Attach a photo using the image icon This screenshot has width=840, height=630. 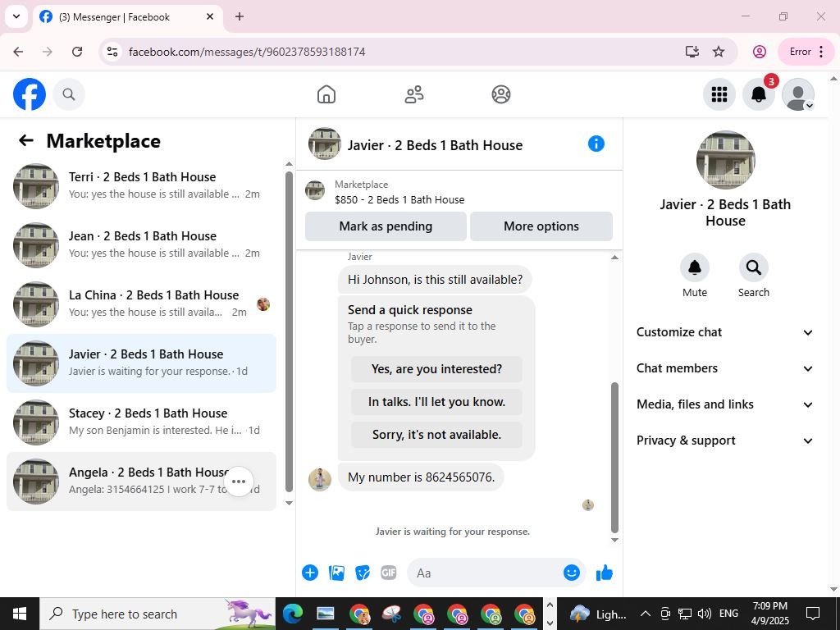(x=336, y=573)
